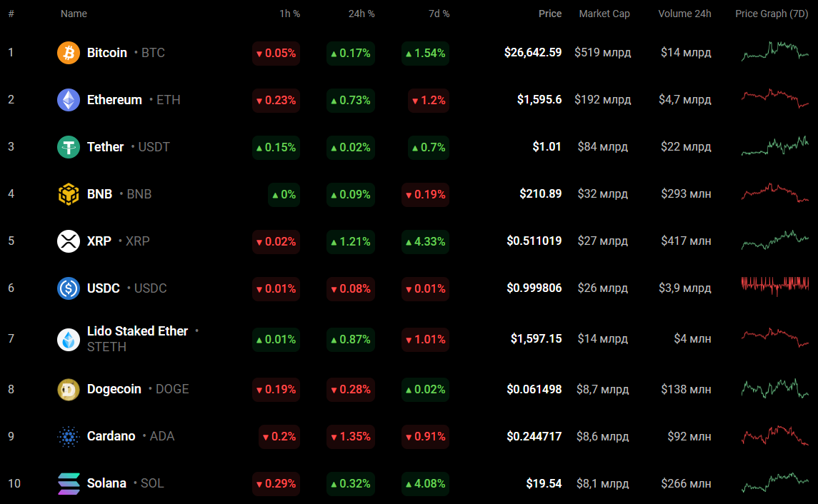Click the Lido Staked Ether logo icon
This screenshot has width=818, height=504.
tap(69, 339)
